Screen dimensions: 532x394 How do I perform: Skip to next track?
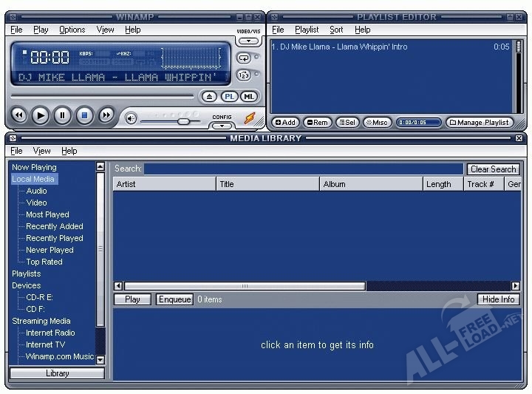(106, 115)
